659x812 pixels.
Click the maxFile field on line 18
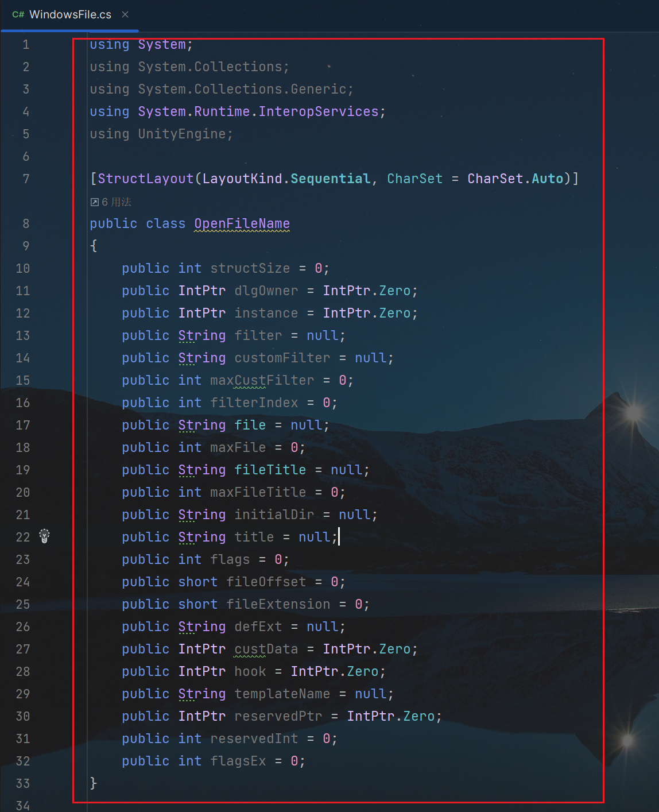coord(238,447)
